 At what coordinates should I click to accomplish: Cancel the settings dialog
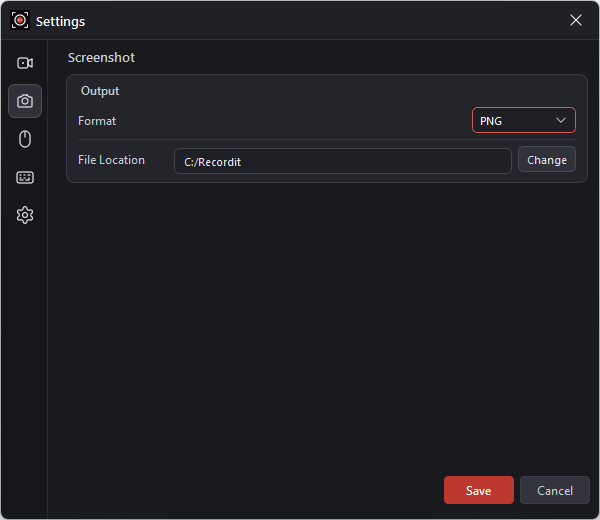[x=554, y=490]
